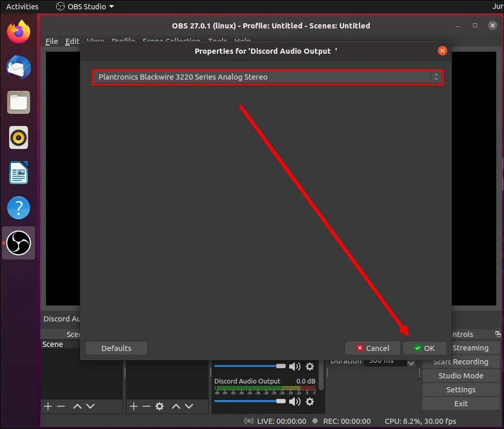Click the Start Streaming button
Screen dimensions: 504x429
click(x=476, y=348)
